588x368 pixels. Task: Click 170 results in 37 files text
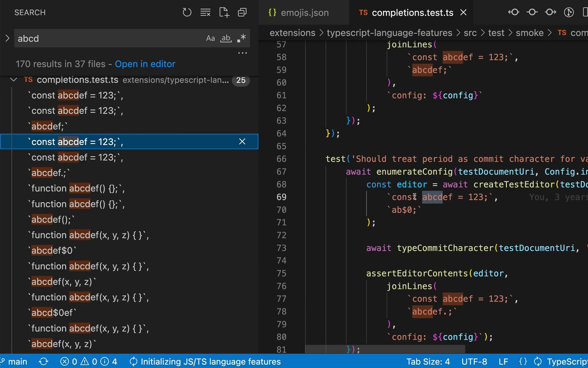pos(61,64)
